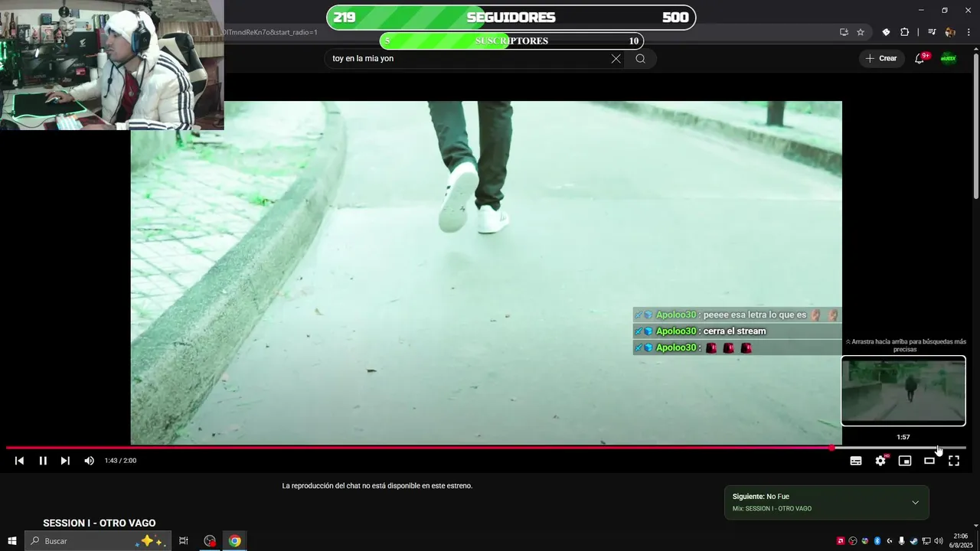This screenshot has height=551, width=980.
Task: Click the '1:43 / 2:00' time display
Action: 120,461
